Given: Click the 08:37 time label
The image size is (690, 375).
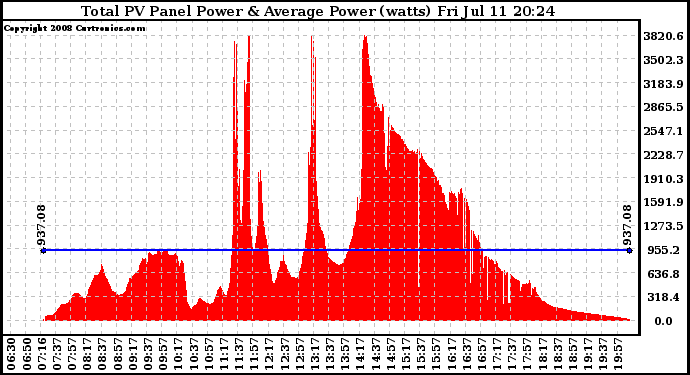Looking at the screenshot, I should click(x=103, y=354).
